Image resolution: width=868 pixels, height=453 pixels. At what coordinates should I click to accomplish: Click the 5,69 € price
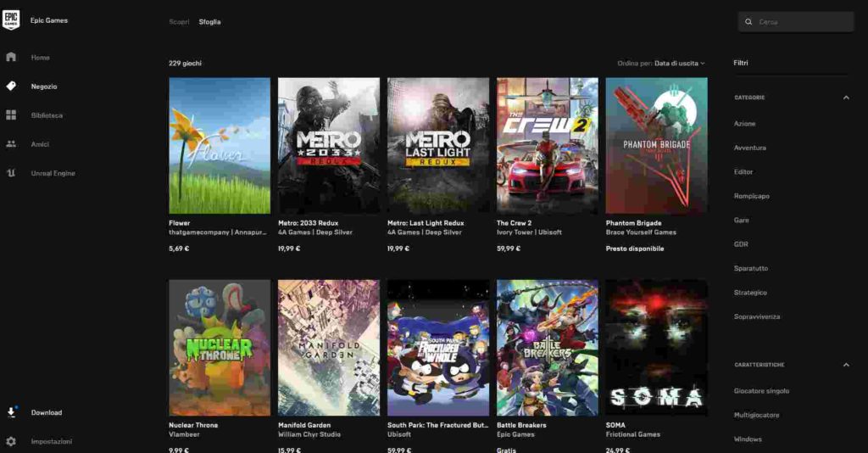[x=179, y=249]
